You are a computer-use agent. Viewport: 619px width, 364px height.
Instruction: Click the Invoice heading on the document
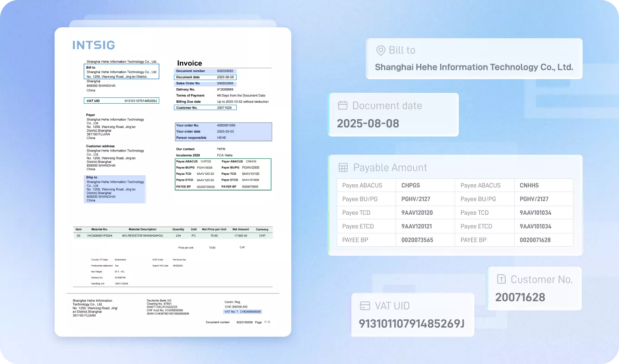[x=189, y=63]
